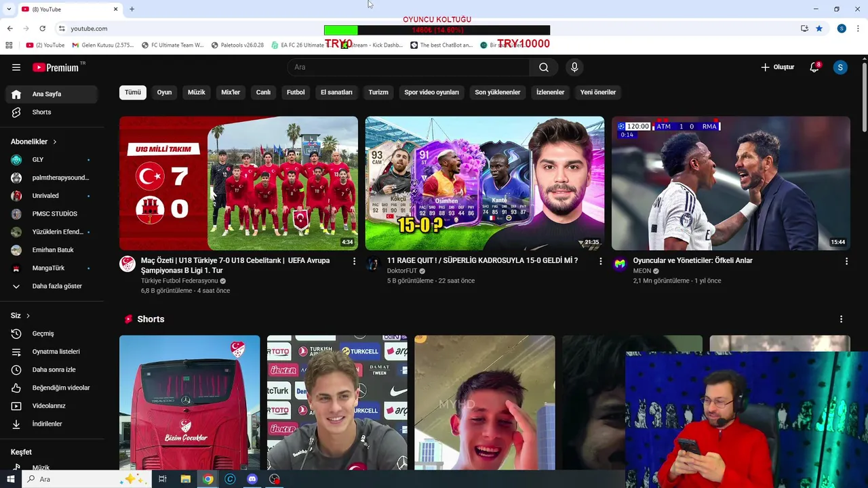Open red team bus Short thumbnail

click(190, 403)
